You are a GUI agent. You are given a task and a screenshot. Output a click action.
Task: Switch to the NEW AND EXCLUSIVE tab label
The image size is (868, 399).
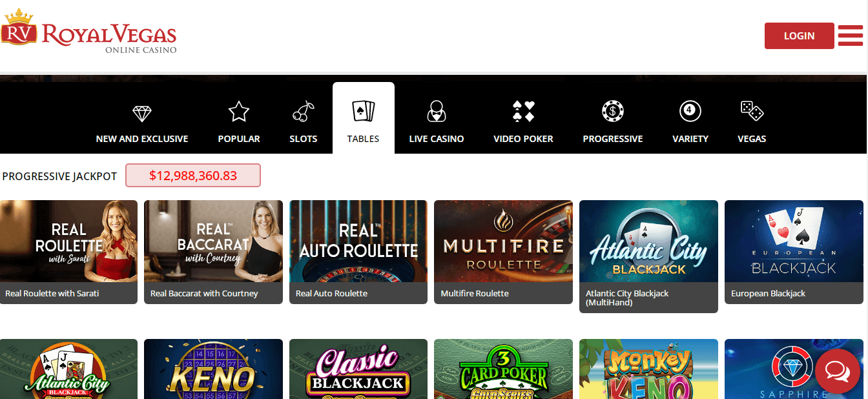pos(142,139)
